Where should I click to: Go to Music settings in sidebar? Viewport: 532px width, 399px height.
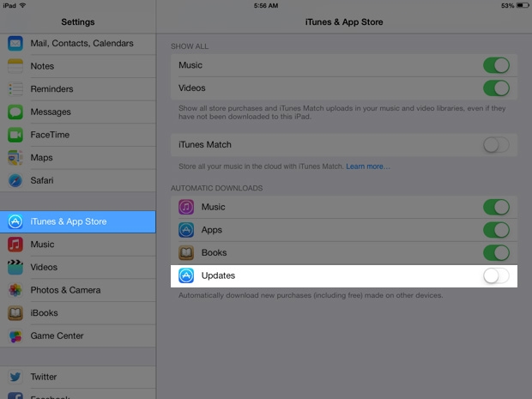click(x=78, y=245)
